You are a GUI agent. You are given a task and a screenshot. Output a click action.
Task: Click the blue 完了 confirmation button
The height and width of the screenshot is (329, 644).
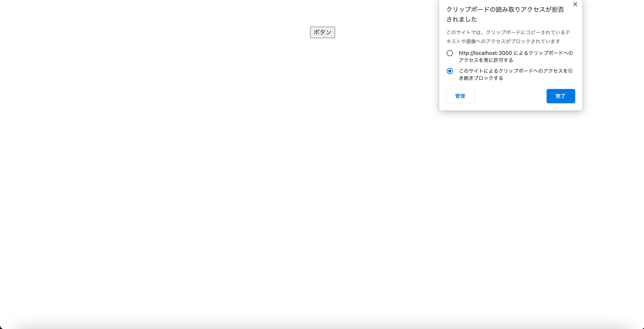pyautogui.click(x=560, y=96)
